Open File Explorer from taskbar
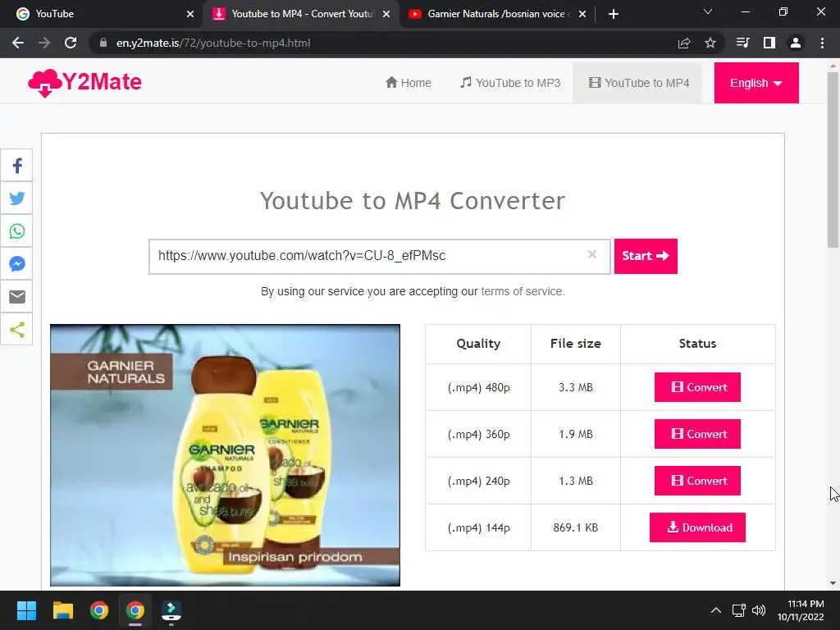This screenshot has width=840, height=630. tap(62, 610)
